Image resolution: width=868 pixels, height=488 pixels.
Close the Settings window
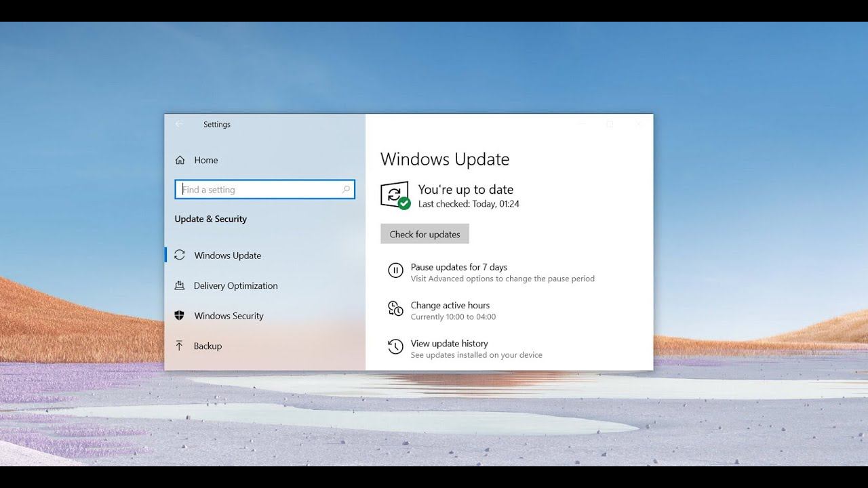[x=638, y=124]
